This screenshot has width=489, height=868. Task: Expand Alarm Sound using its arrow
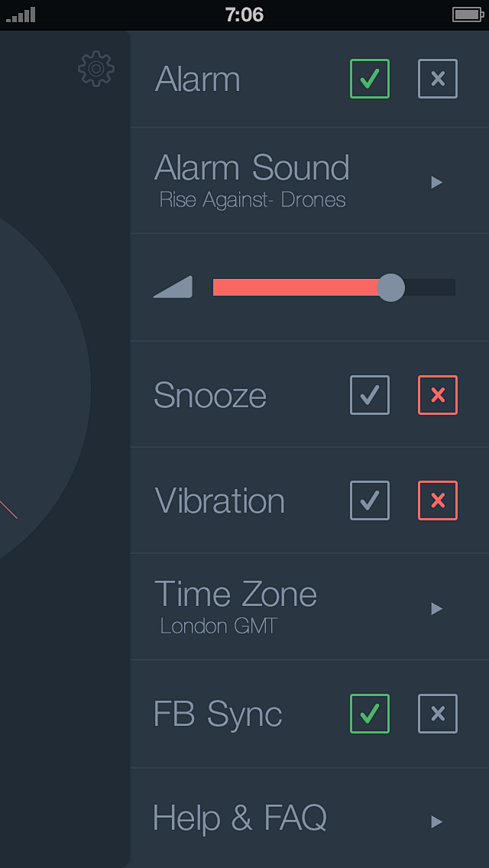[x=437, y=182]
